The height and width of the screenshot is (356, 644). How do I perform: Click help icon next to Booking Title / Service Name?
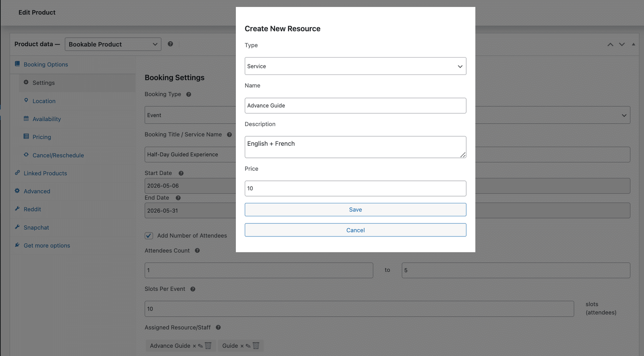[229, 135]
